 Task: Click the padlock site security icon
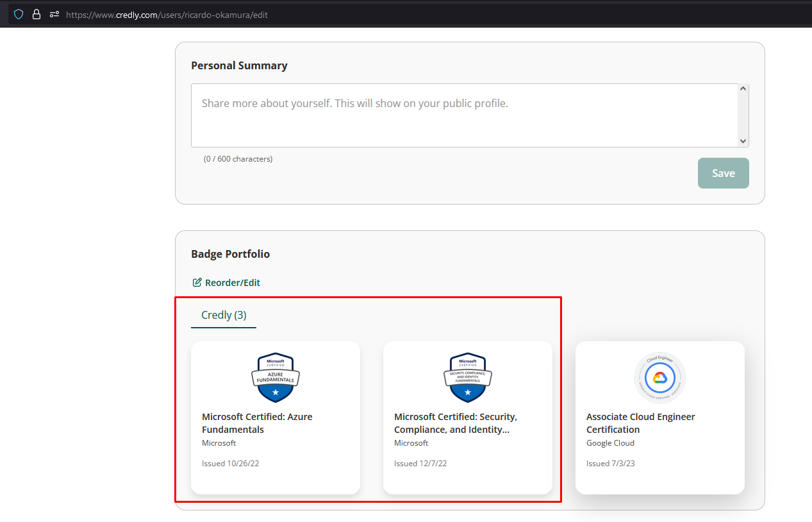tap(37, 14)
